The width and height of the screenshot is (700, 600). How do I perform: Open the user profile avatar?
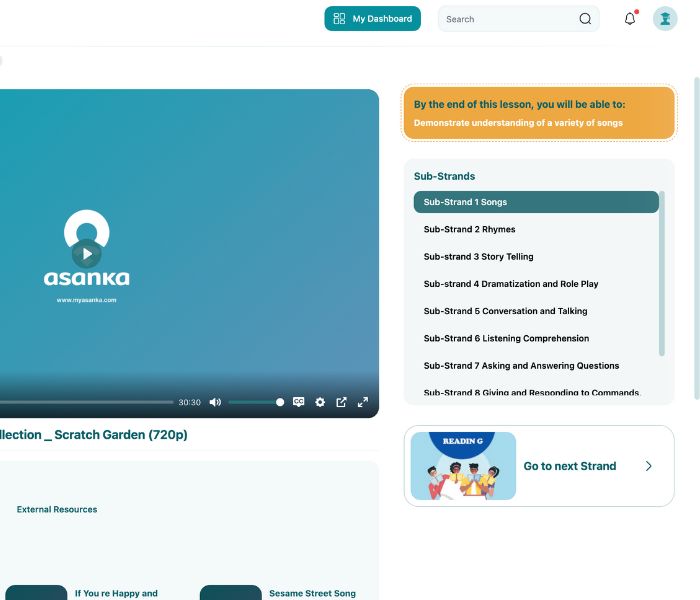(x=665, y=19)
